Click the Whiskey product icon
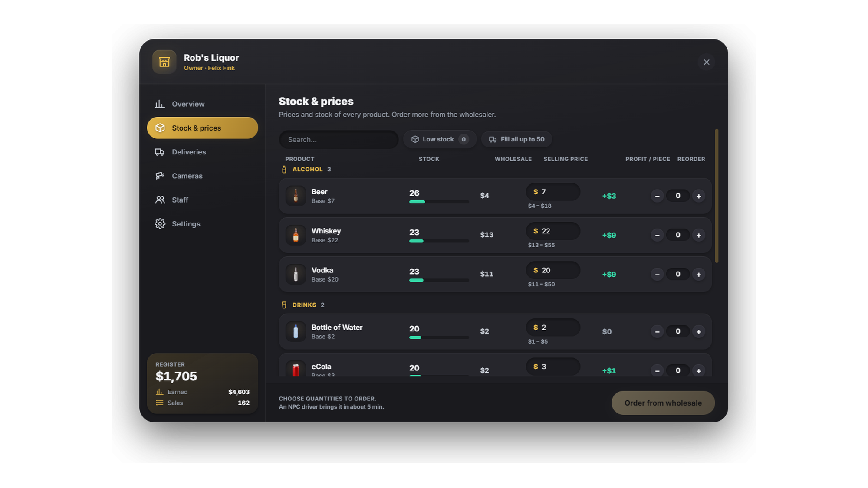Screen dimensions: 868x488 point(296,235)
